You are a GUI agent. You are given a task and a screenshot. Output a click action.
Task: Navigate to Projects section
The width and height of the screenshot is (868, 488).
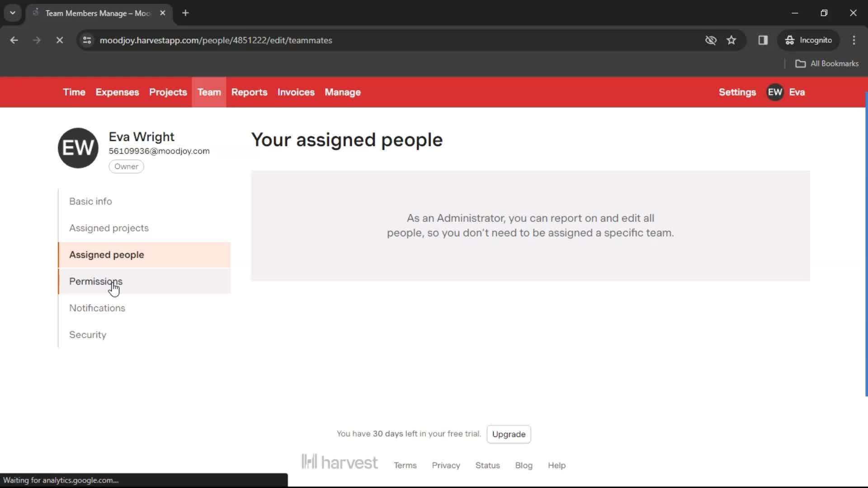(168, 92)
